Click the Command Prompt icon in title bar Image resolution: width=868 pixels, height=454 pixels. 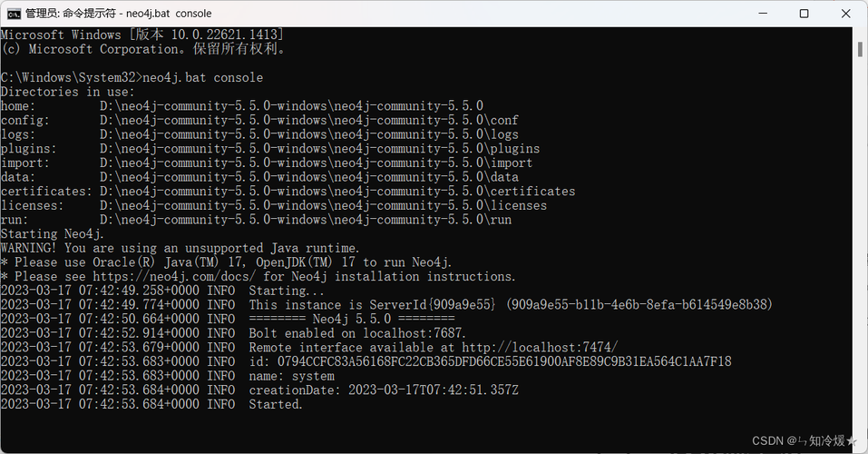click(x=14, y=14)
